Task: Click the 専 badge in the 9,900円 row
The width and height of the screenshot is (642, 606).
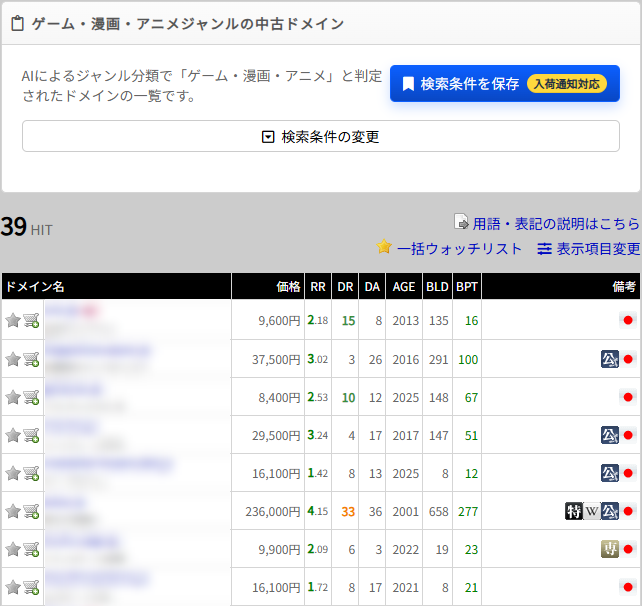Action: point(610,549)
